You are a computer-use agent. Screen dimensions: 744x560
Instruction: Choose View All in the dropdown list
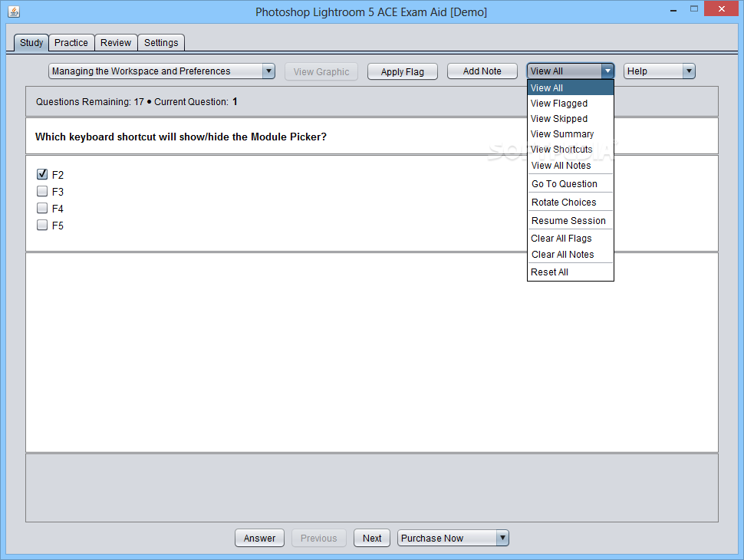tap(571, 87)
